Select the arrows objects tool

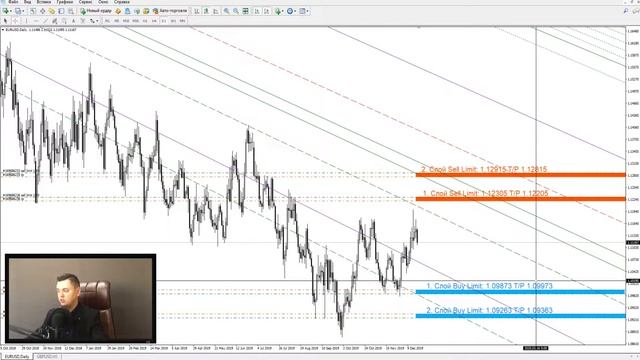pos(92,20)
